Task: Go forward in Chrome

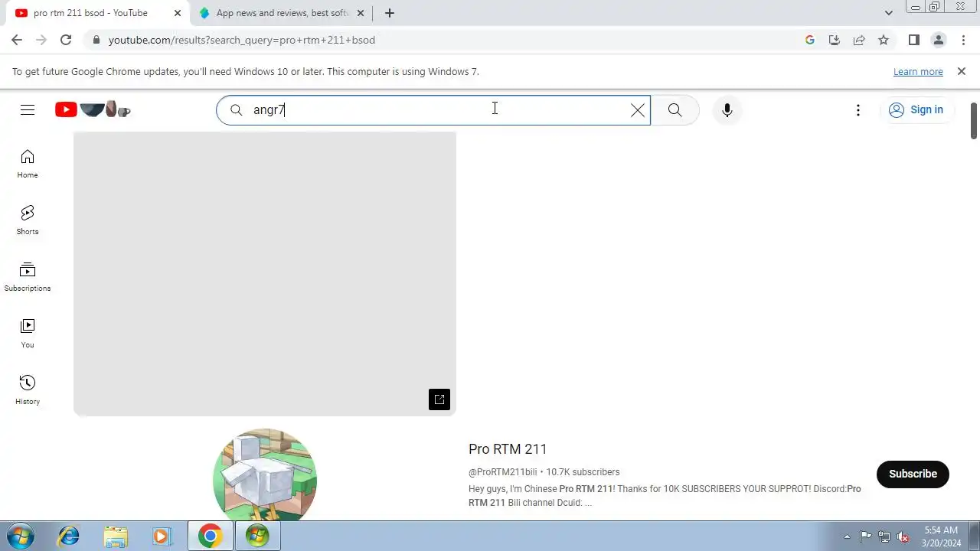Action: point(41,40)
